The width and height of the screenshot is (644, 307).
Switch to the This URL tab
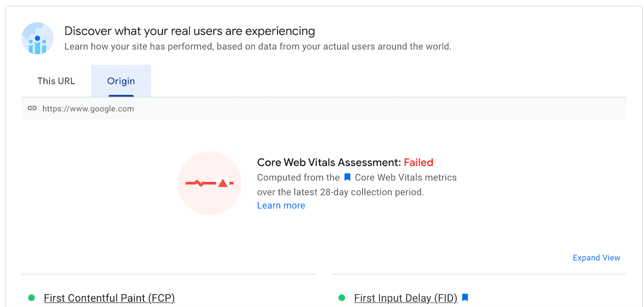pos(56,81)
